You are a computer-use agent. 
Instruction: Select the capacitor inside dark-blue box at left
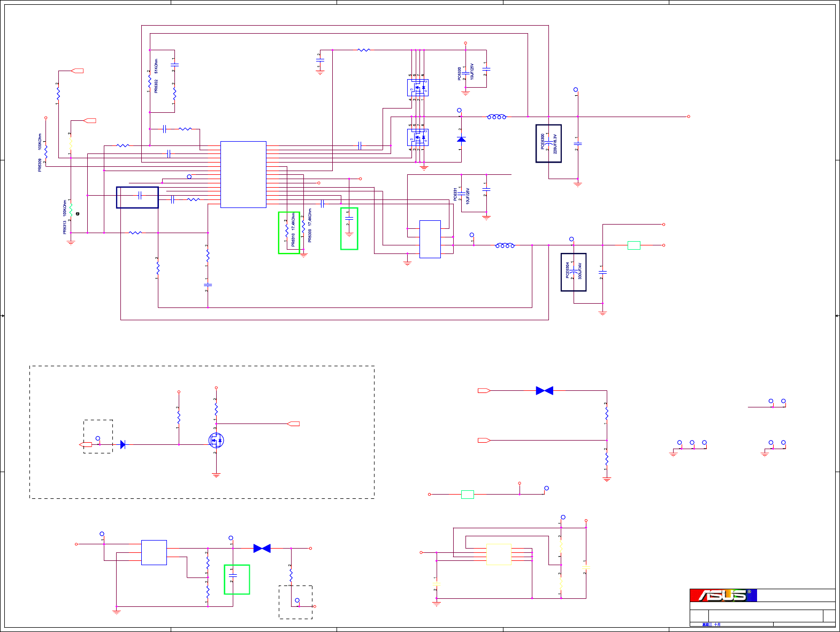[140, 195]
